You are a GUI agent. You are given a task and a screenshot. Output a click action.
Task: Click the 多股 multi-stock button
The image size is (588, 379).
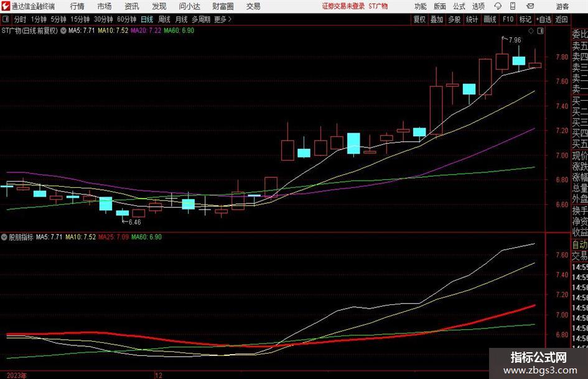(x=454, y=19)
